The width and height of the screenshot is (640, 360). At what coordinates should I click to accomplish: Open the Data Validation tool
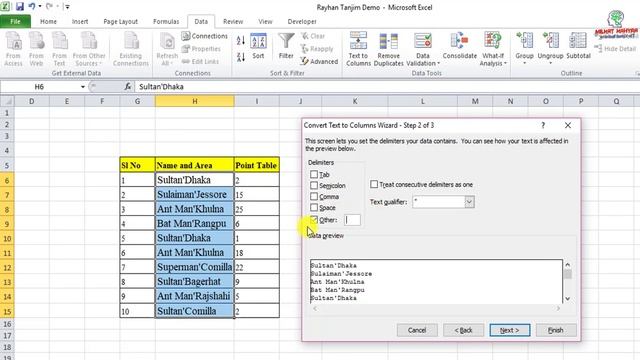[x=423, y=49]
